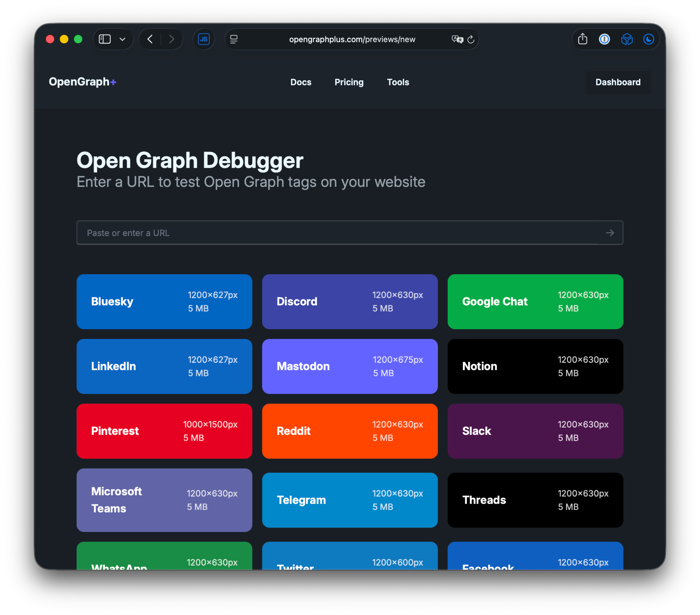The image size is (700, 615).
Task: Activate Reader view in the toolbar
Action: tap(234, 39)
